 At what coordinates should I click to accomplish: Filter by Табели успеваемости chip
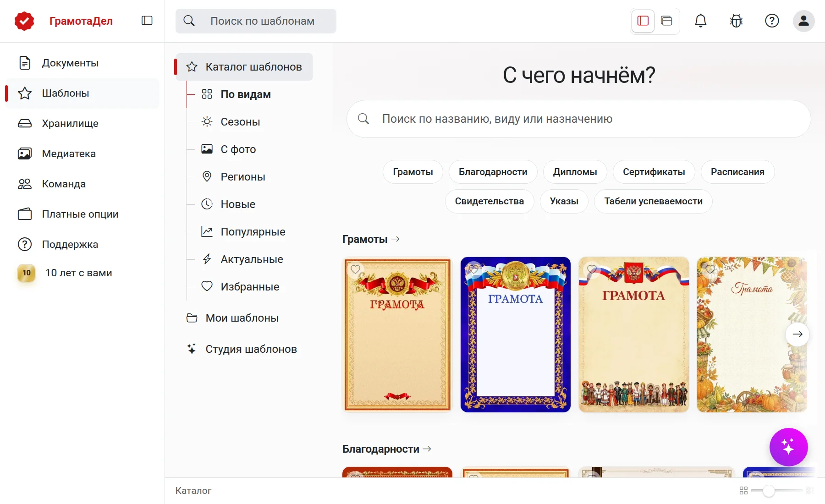(x=653, y=201)
